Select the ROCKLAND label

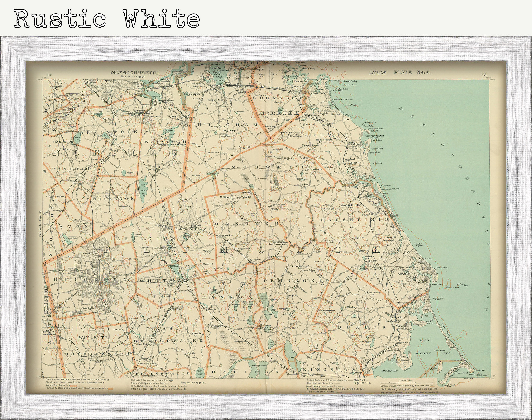[x=193, y=228]
